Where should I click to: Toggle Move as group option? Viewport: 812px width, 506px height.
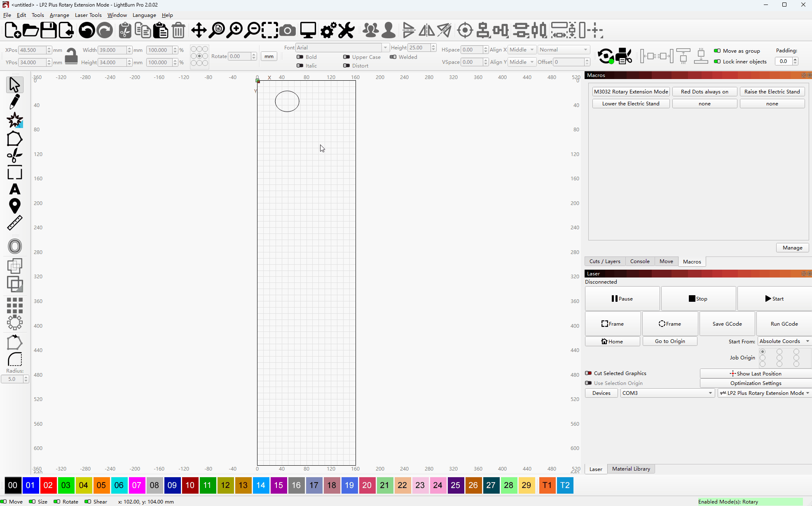pyautogui.click(x=717, y=51)
